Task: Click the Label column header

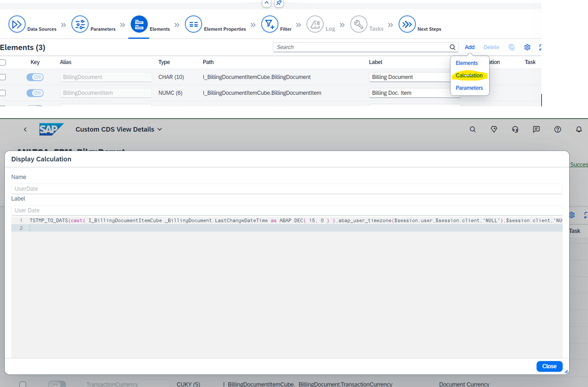Action: pyautogui.click(x=375, y=62)
